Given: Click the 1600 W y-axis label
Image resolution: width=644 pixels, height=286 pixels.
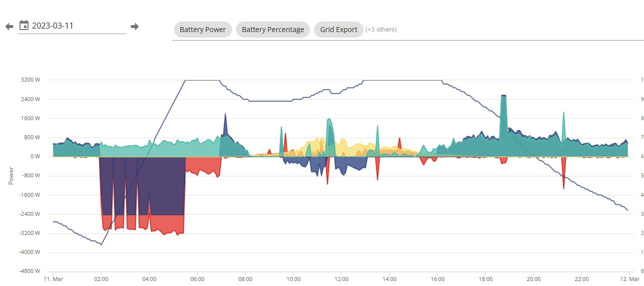Looking at the screenshot, I should pos(30,118).
